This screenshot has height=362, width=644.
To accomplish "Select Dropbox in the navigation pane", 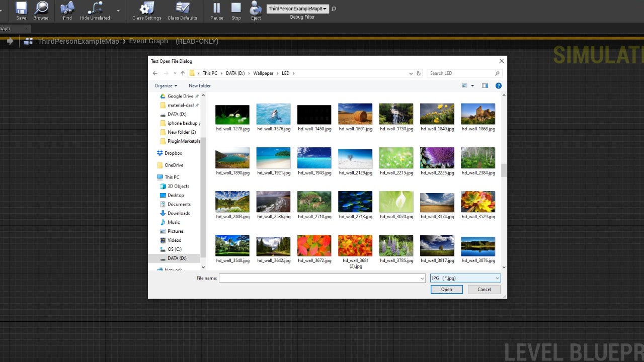I will click(173, 153).
